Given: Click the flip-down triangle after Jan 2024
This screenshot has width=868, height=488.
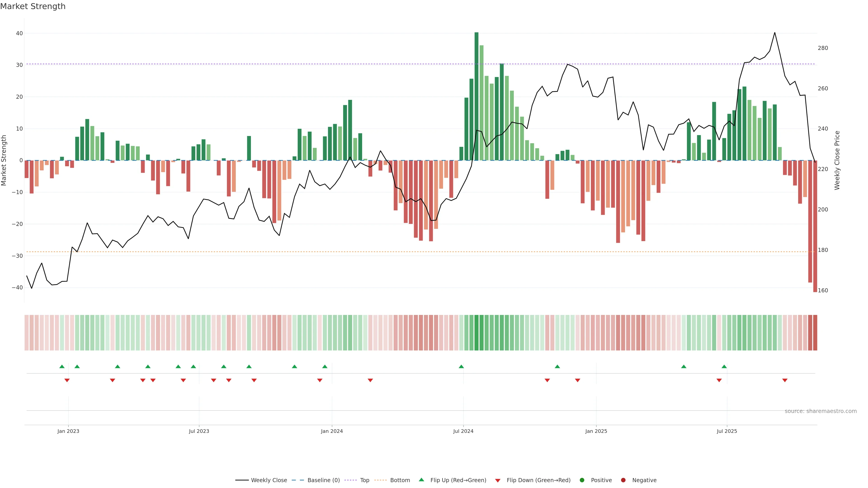Looking at the screenshot, I should (x=370, y=380).
